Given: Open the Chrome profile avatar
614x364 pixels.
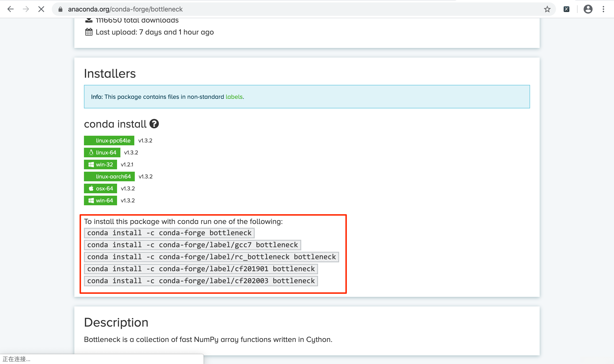Looking at the screenshot, I should point(588,9).
